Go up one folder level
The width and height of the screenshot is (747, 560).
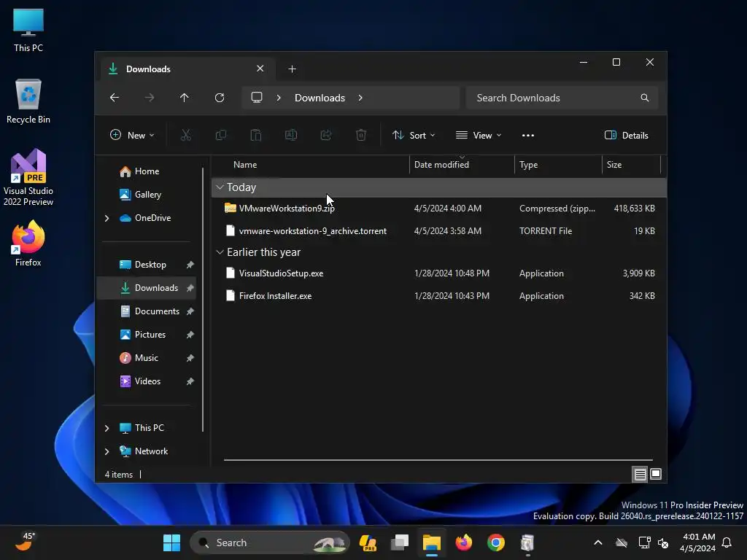pyautogui.click(x=185, y=98)
